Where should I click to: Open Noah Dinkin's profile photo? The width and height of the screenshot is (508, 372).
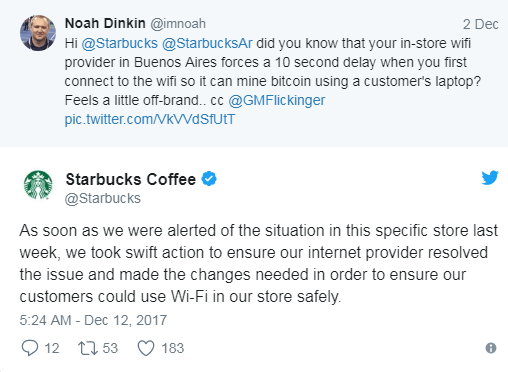click(38, 33)
